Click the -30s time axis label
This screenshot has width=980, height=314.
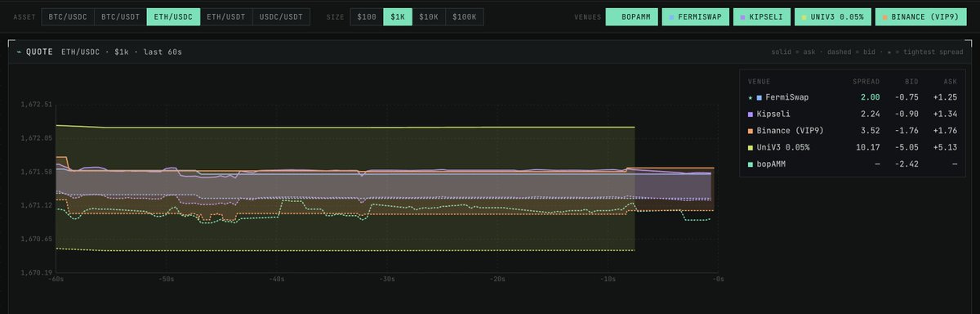pos(387,280)
